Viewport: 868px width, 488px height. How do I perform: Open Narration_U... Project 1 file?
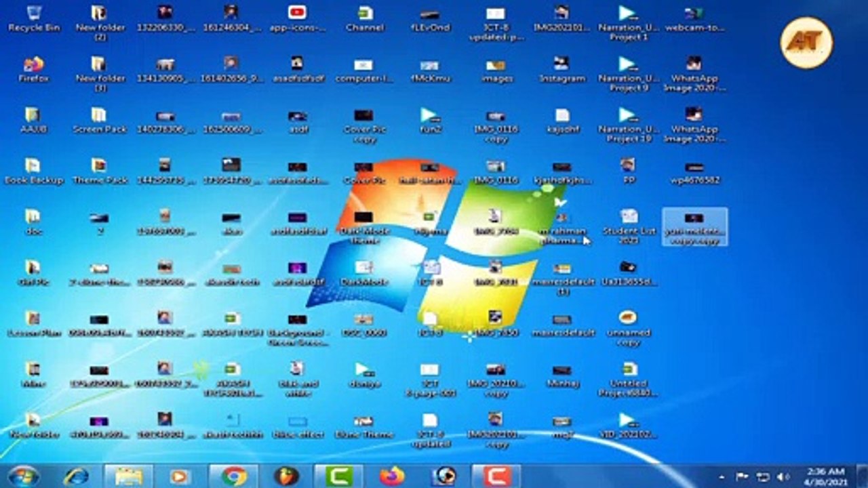pyautogui.click(x=629, y=23)
